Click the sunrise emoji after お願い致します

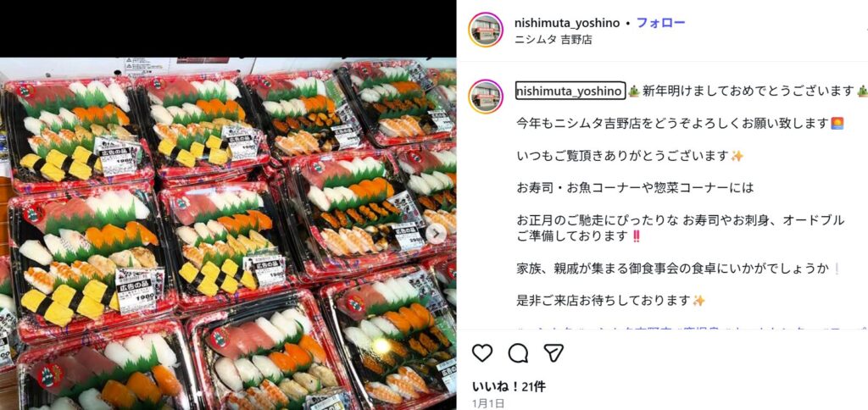[x=837, y=123]
